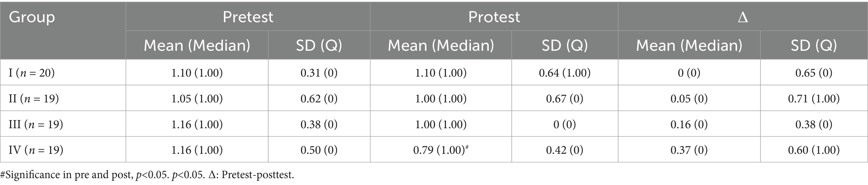Select row label IV (n = 19)

pos(36,150)
